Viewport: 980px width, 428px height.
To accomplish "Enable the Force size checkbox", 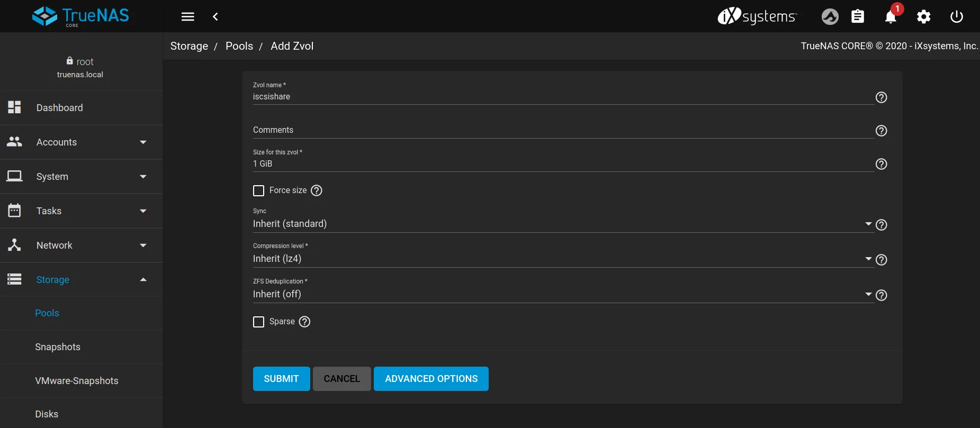I will pos(259,190).
